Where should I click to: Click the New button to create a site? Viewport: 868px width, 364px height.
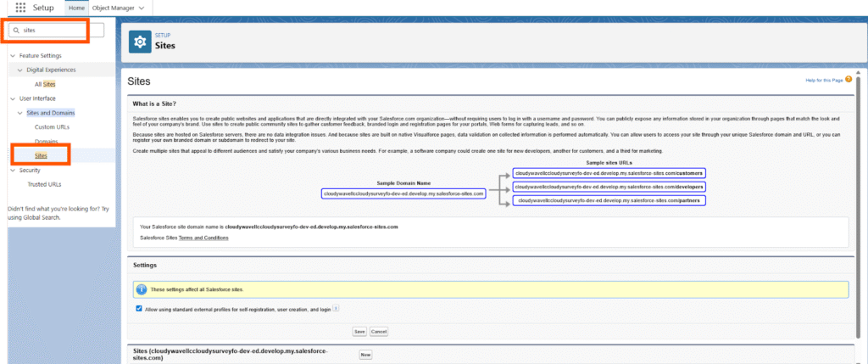pyautogui.click(x=365, y=355)
